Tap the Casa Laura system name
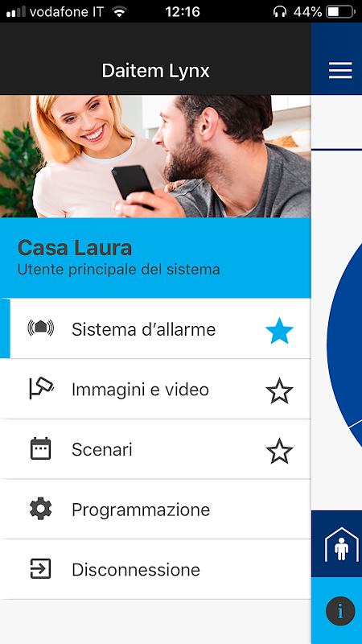The image size is (362, 644). 75,248
